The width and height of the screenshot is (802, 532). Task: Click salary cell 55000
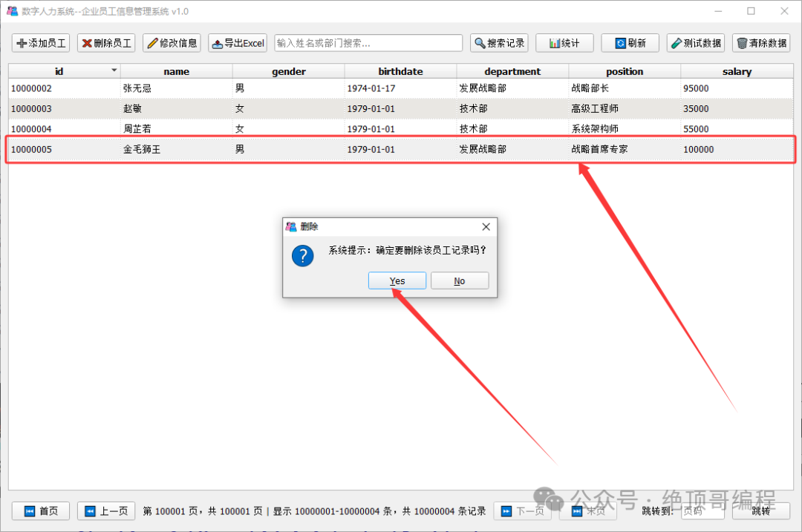[737, 129]
